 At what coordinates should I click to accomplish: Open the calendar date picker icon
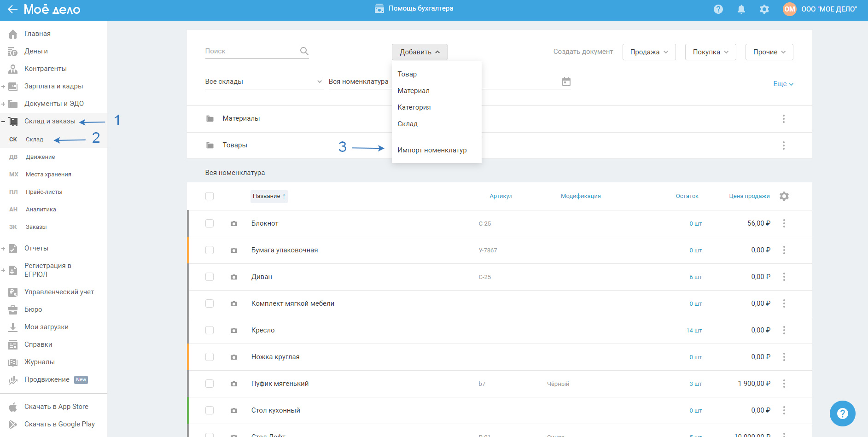(x=566, y=82)
